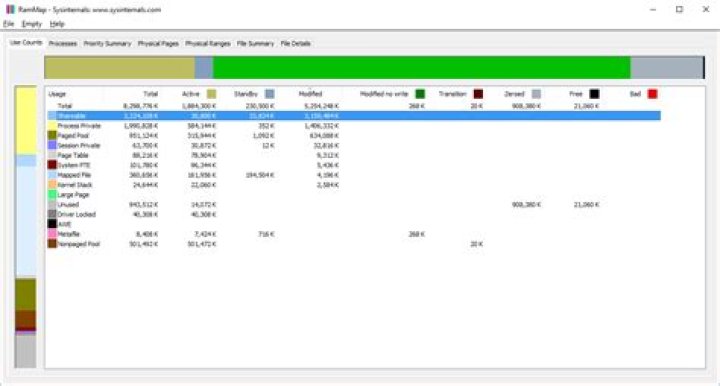Switch to the Priority Summary tab
Screen dimensions: 720x386
(107, 44)
